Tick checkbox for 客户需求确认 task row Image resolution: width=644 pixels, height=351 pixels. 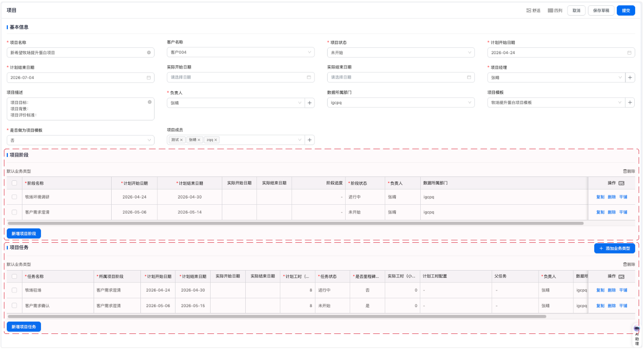click(14, 306)
